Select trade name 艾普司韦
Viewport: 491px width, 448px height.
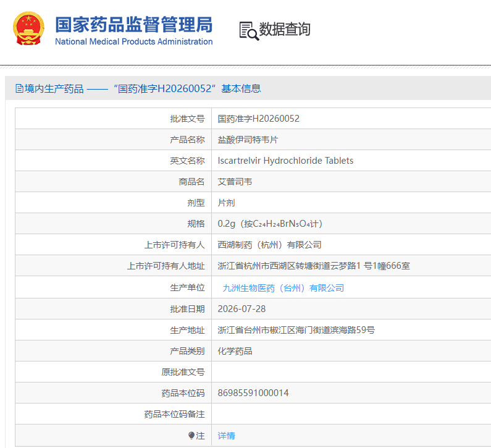[235, 182]
